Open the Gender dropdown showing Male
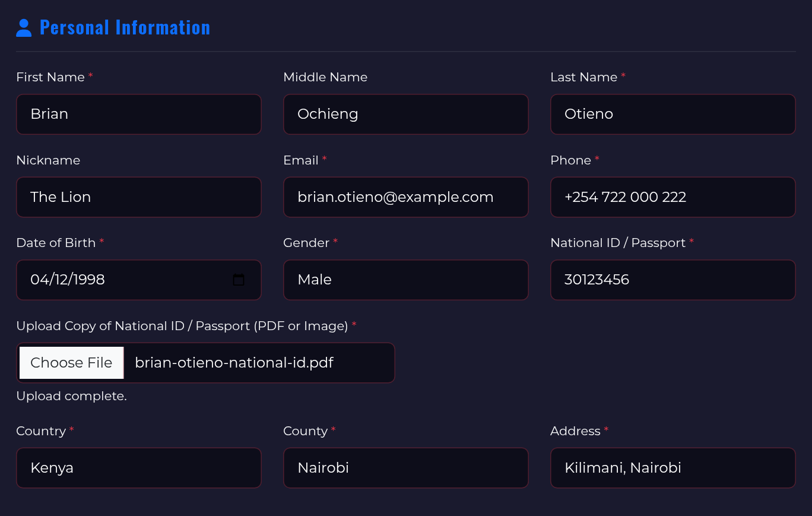The width and height of the screenshot is (812, 516). pyautogui.click(x=406, y=280)
